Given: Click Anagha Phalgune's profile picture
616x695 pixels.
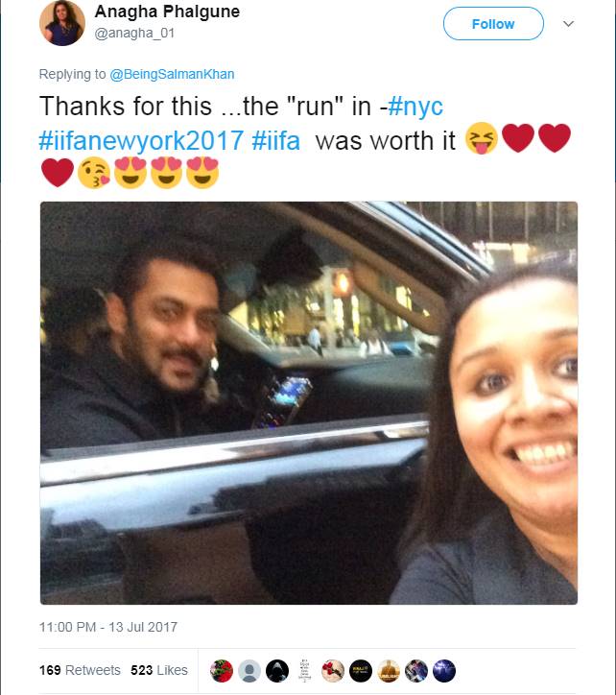Looking at the screenshot, I should pyautogui.click(x=62, y=23).
